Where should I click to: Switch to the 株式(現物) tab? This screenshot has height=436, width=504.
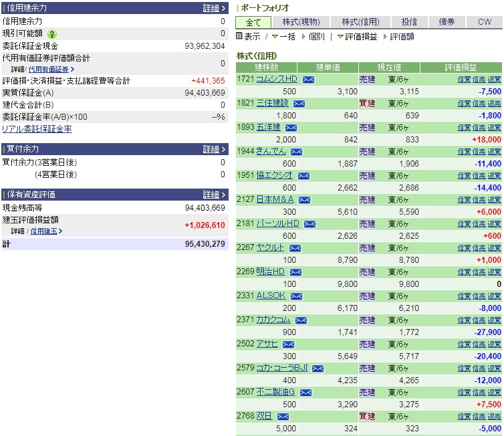pyautogui.click(x=301, y=22)
